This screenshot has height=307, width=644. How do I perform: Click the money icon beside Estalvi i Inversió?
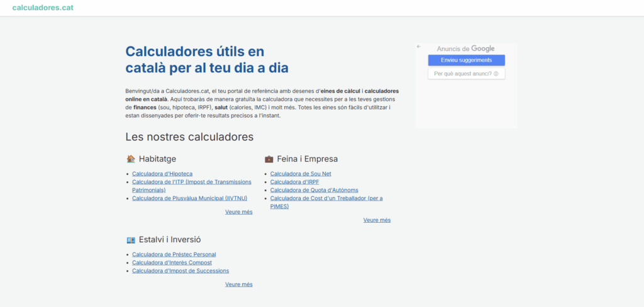point(131,240)
